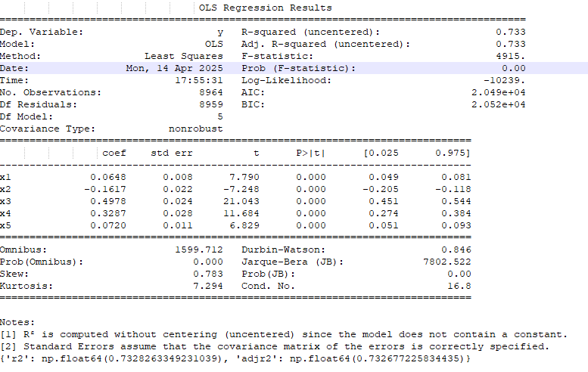Click the 'Df Model:' label
Viewport: 588px width, 372px height.
[x=26, y=116]
